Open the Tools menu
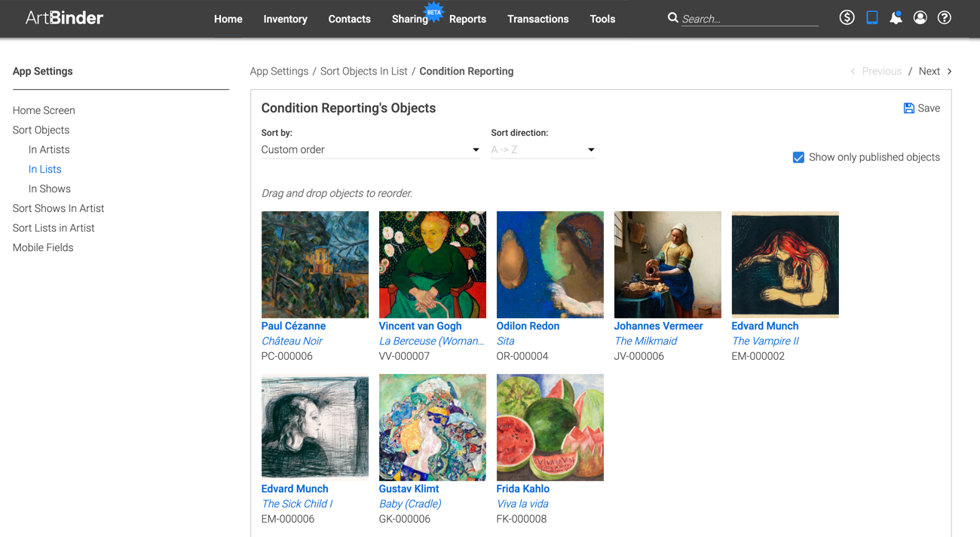This screenshot has width=980, height=537. pyautogui.click(x=602, y=19)
